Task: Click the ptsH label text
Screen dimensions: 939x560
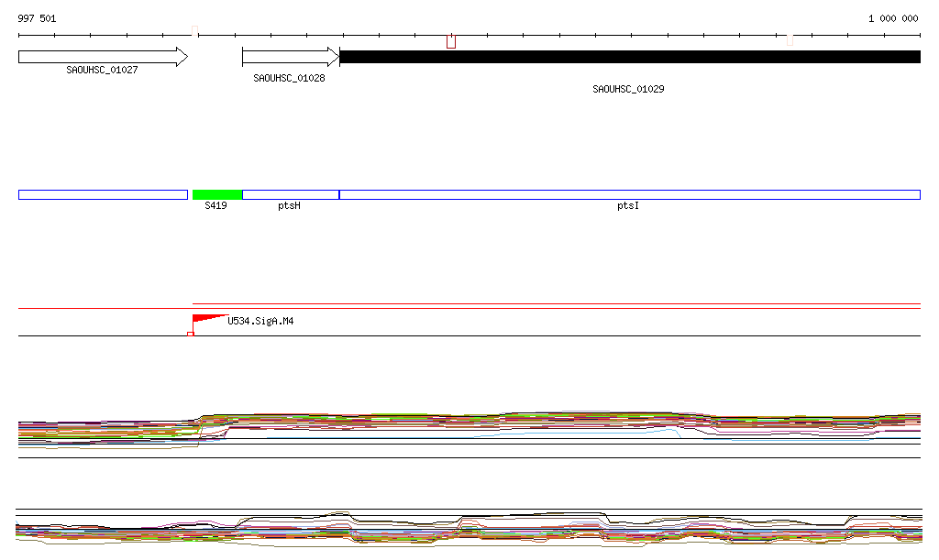Action: pyautogui.click(x=289, y=206)
